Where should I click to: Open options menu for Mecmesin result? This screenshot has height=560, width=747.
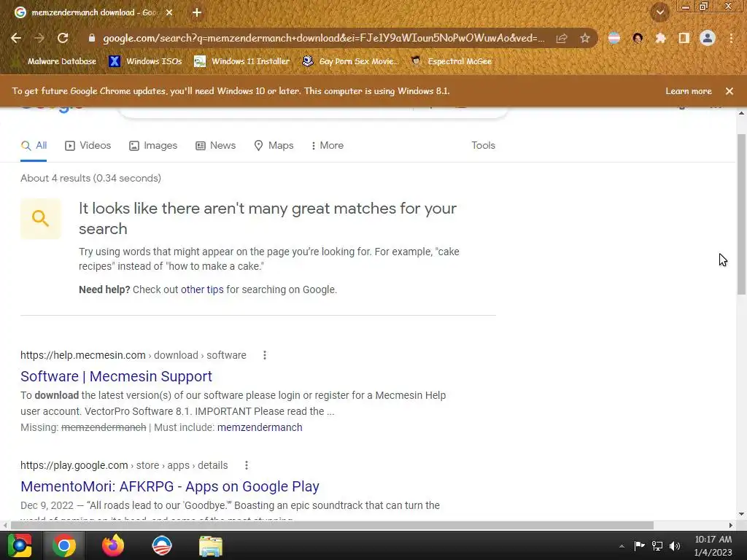tap(264, 355)
